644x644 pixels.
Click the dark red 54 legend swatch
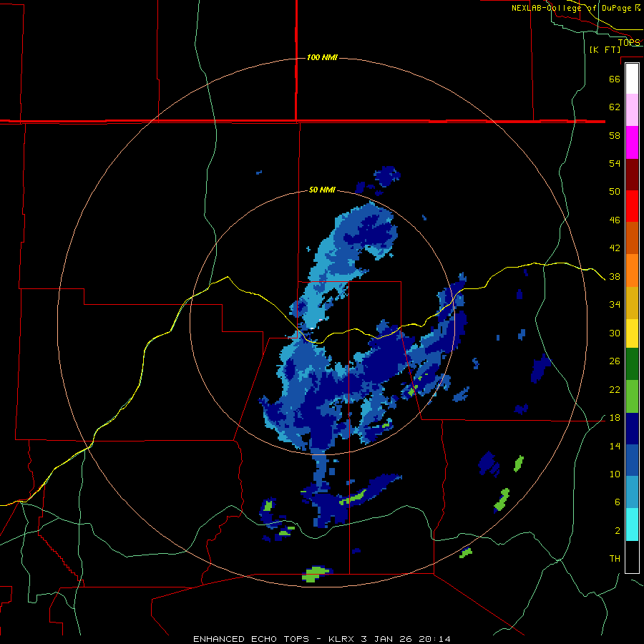tap(632, 174)
